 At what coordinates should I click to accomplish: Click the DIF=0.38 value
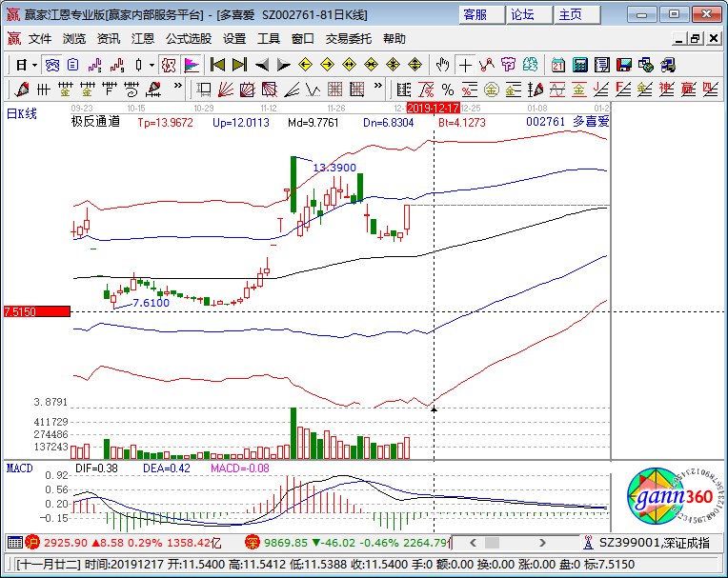(x=96, y=468)
